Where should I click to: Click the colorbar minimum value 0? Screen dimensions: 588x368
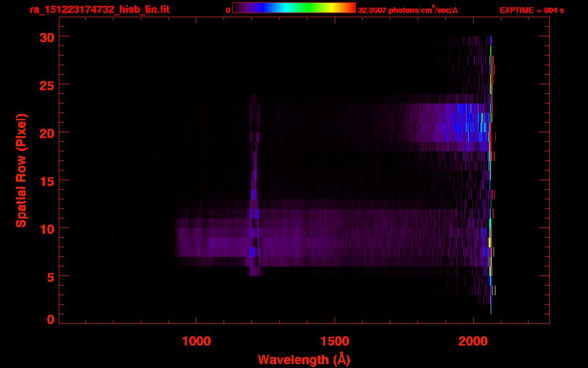228,10
